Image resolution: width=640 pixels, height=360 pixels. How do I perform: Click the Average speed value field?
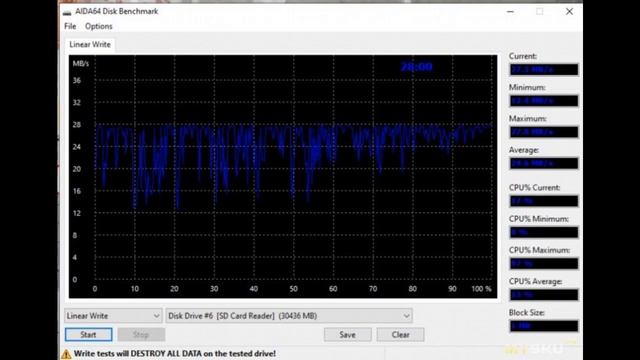coord(544,164)
